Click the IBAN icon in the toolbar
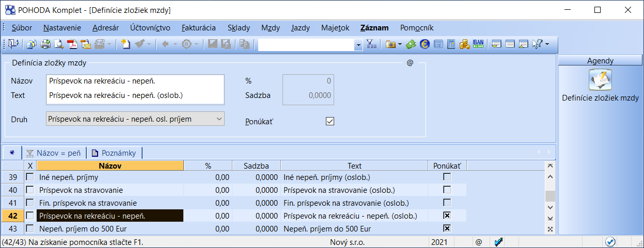Viewport: 644px width, 248px height. coord(478,44)
